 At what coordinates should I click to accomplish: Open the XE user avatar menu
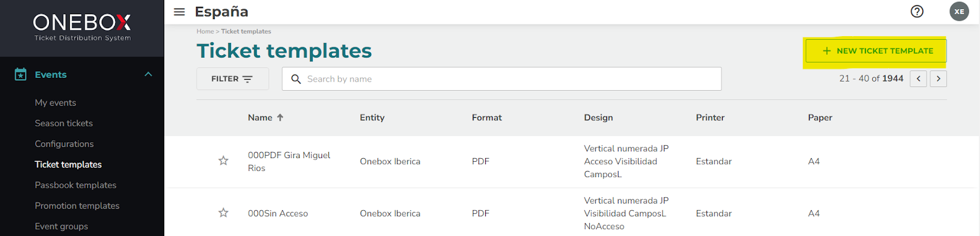point(959,12)
